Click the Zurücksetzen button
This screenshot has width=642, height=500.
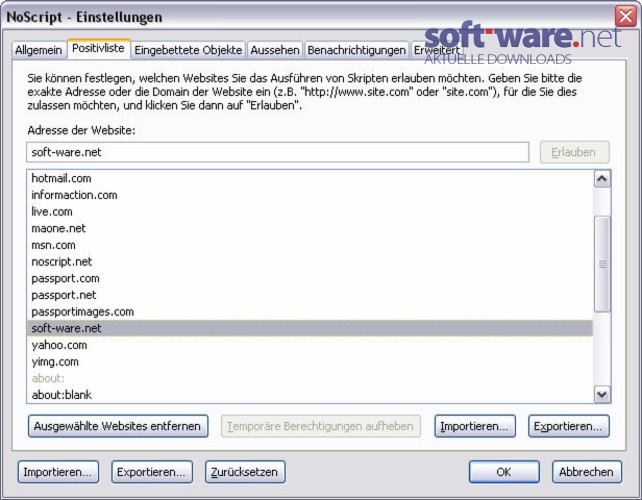[x=245, y=472]
